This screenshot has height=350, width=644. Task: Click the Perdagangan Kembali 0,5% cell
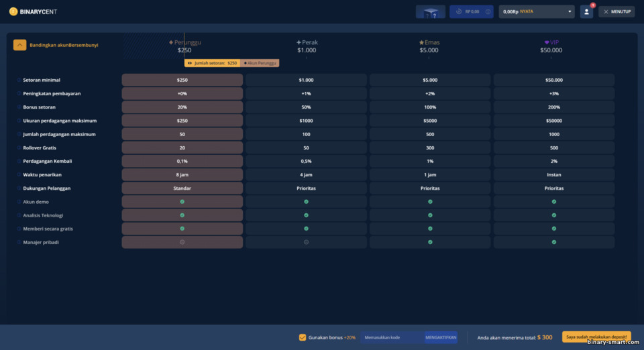pyautogui.click(x=306, y=161)
